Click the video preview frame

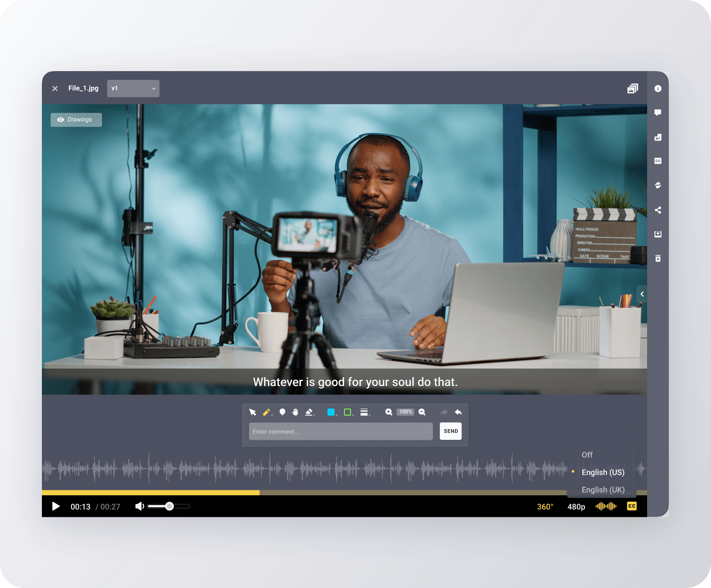[344, 249]
